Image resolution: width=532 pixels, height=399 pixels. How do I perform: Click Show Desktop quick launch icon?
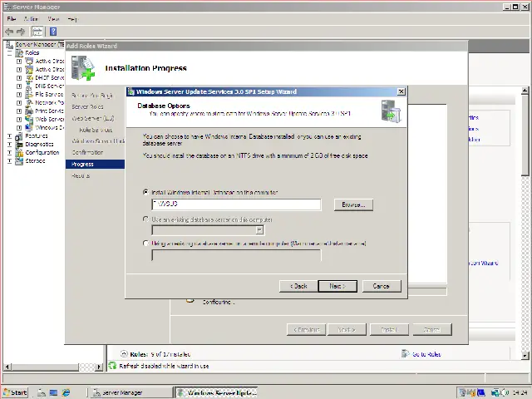pos(53,392)
